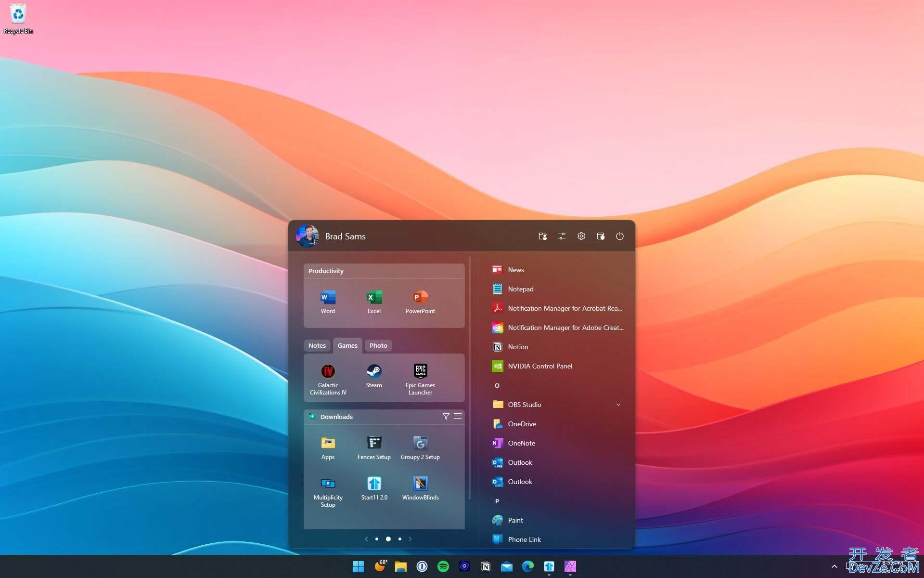924x578 pixels.
Task: Go to the previous start menu page
Action: [x=367, y=539]
